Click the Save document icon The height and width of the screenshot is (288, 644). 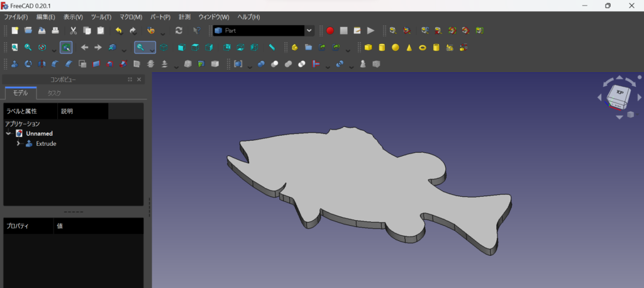coord(42,30)
